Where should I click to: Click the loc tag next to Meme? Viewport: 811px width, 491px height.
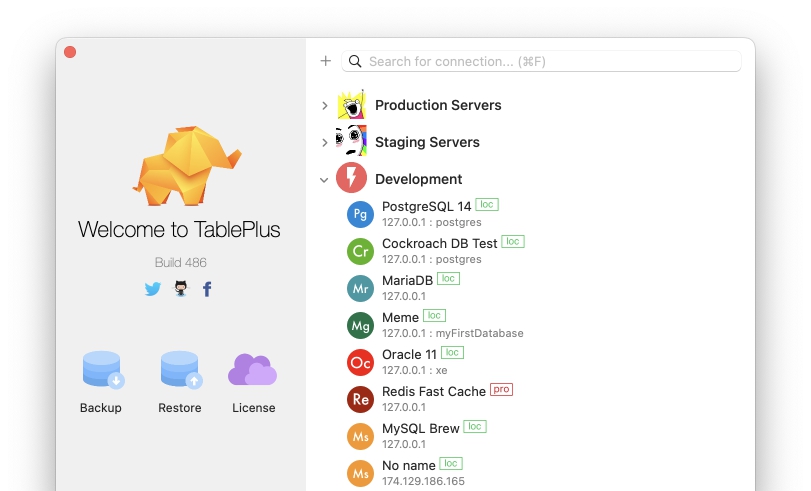(434, 316)
